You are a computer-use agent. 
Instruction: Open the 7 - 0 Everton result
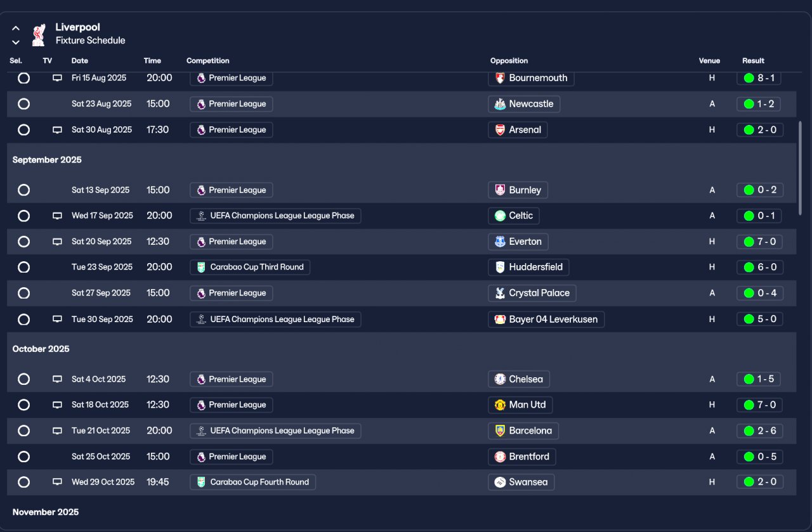tap(760, 242)
